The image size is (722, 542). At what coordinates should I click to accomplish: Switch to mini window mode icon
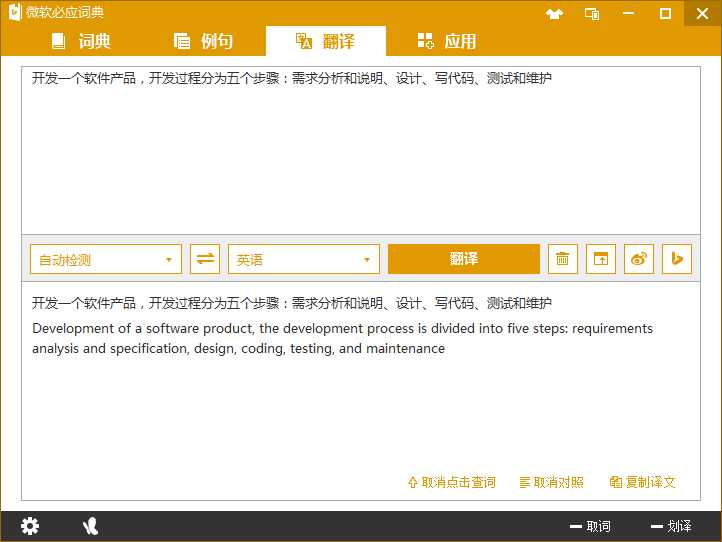(x=592, y=14)
